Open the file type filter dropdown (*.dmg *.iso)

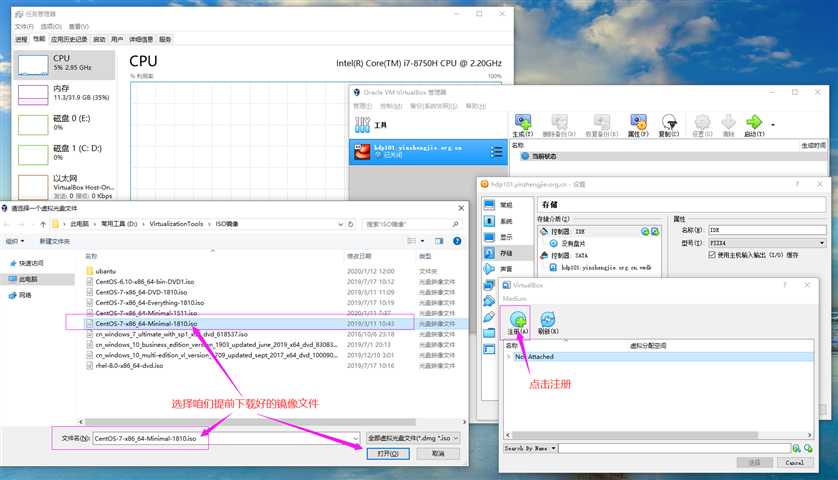[413, 438]
